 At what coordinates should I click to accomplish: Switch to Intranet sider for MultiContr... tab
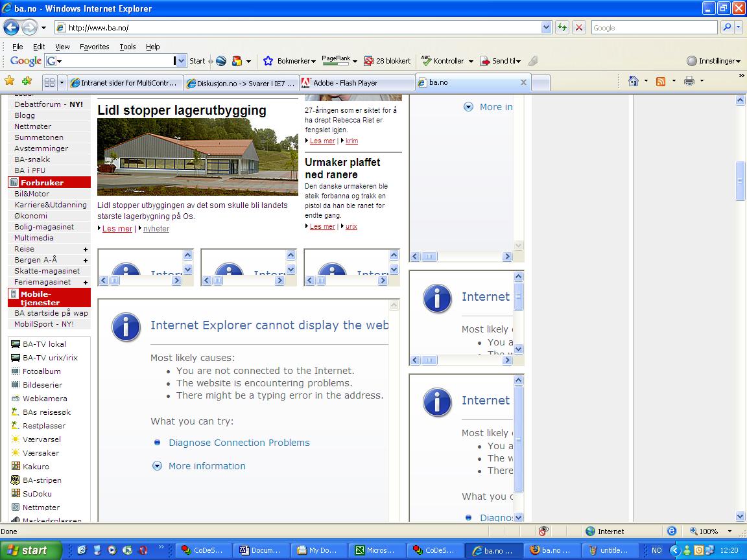pyautogui.click(x=124, y=83)
